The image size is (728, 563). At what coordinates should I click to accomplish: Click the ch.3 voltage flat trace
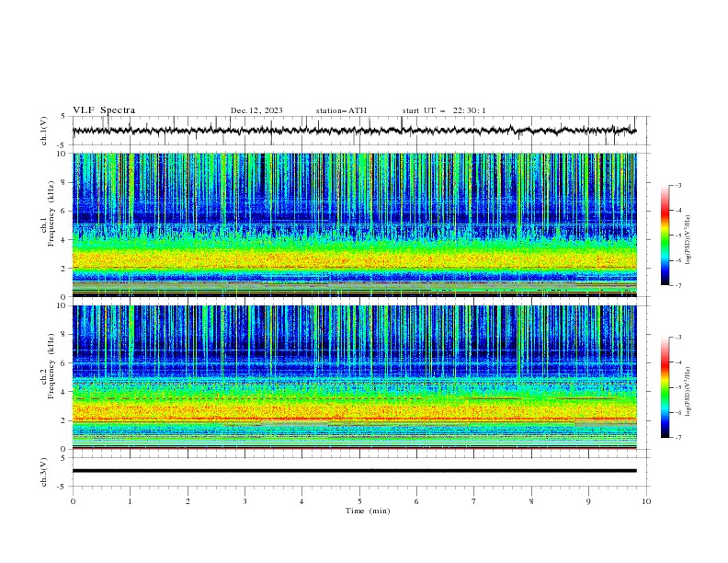[354, 471]
